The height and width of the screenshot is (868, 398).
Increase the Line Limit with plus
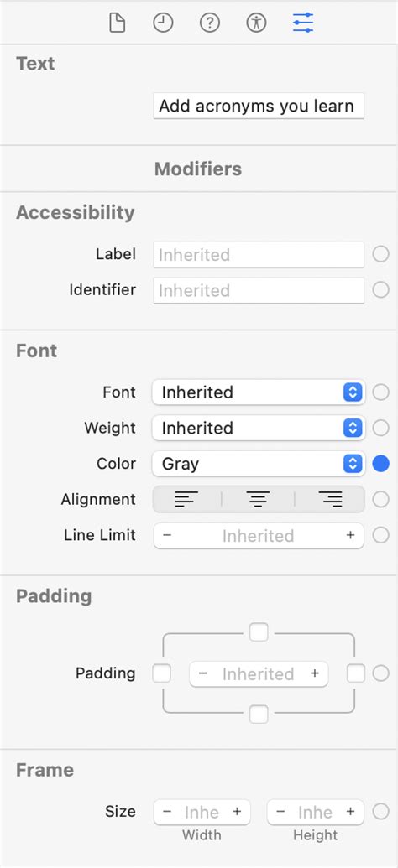point(350,535)
